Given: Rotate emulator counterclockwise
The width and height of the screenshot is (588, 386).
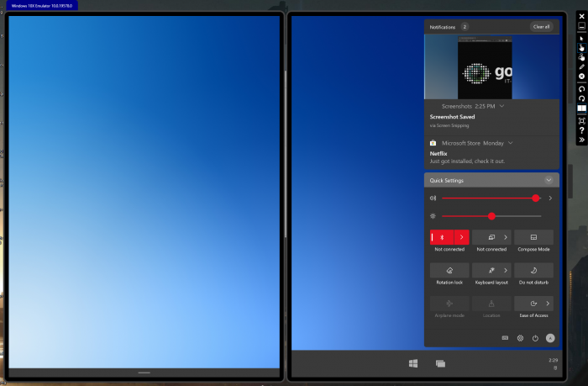Looking at the screenshot, I should point(581,89).
